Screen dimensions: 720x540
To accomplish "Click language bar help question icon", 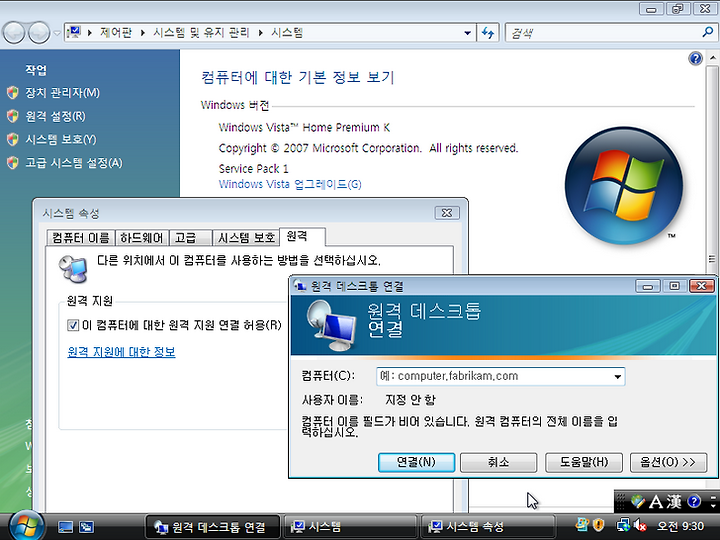I will click(694, 501).
